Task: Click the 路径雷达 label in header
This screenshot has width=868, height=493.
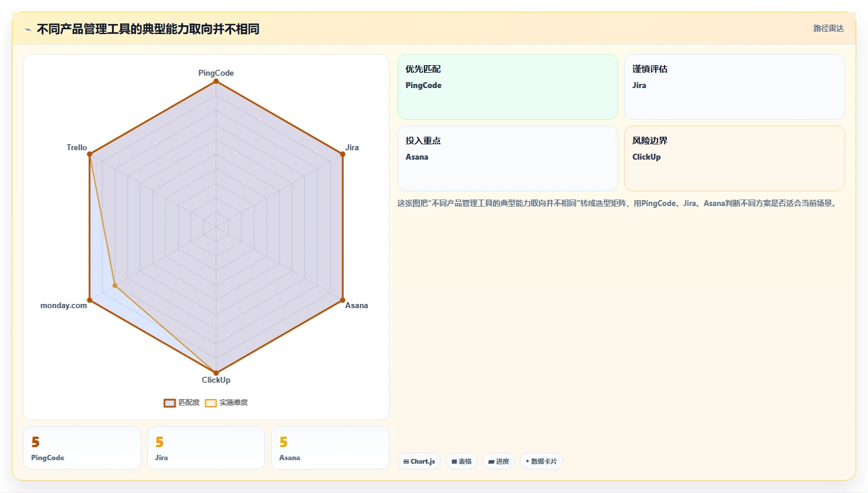Action: click(x=828, y=28)
